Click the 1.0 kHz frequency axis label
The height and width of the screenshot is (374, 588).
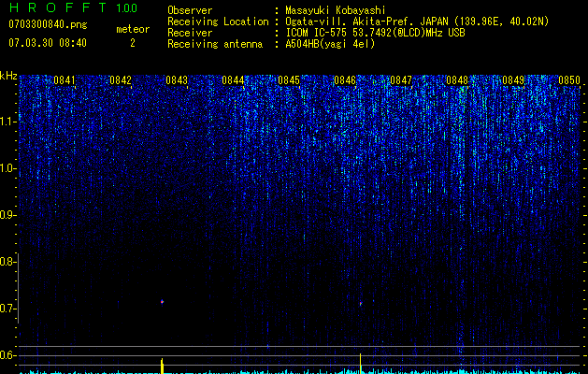pos(7,168)
